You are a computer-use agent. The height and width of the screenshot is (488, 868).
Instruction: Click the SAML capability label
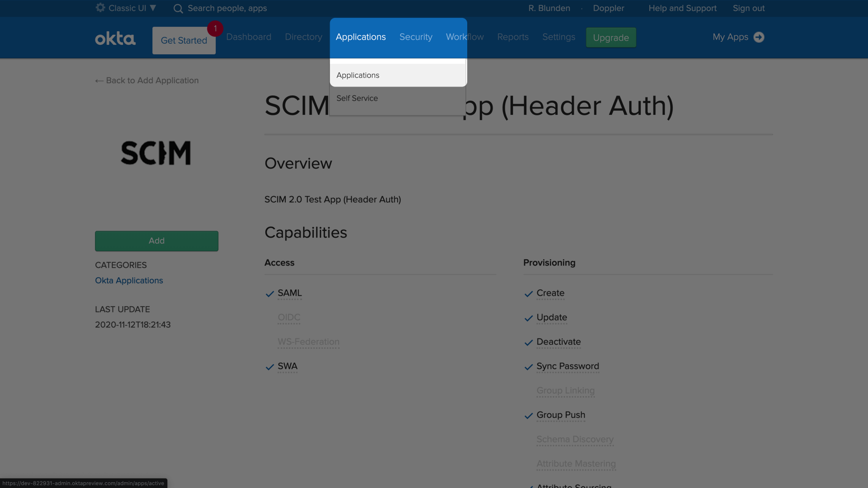coord(290,293)
